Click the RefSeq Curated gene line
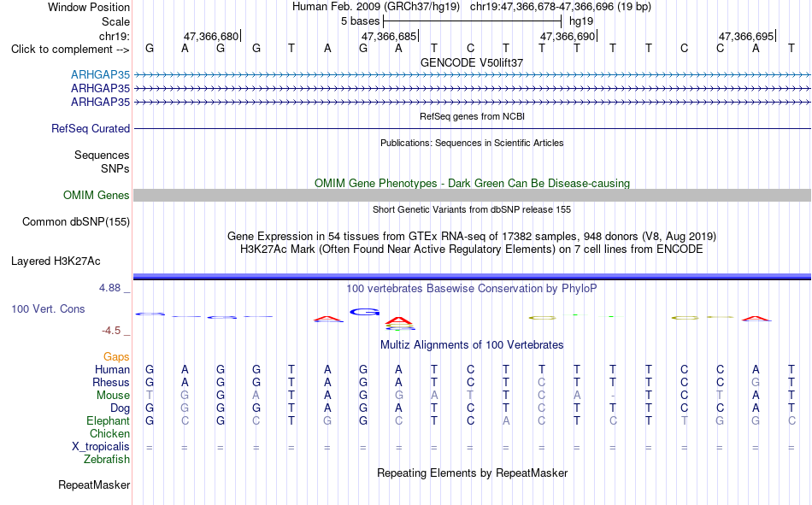 [472, 128]
